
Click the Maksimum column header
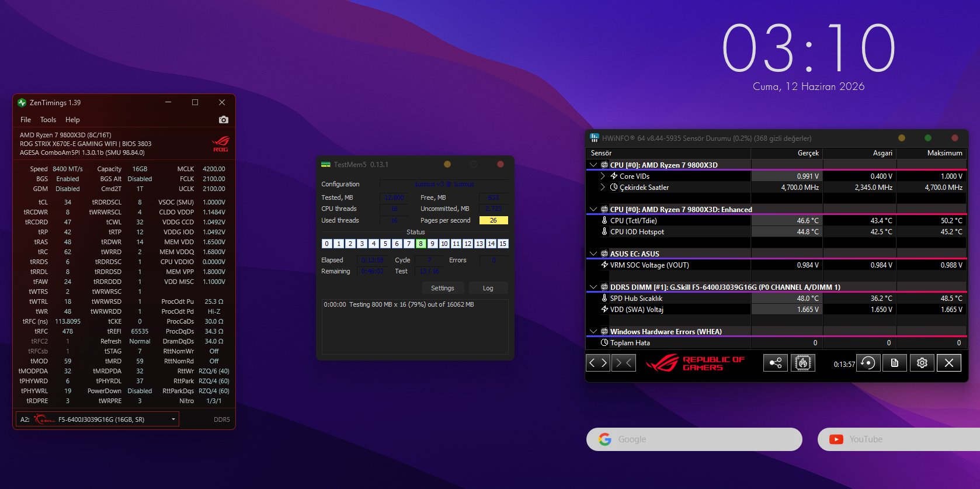coord(932,153)
